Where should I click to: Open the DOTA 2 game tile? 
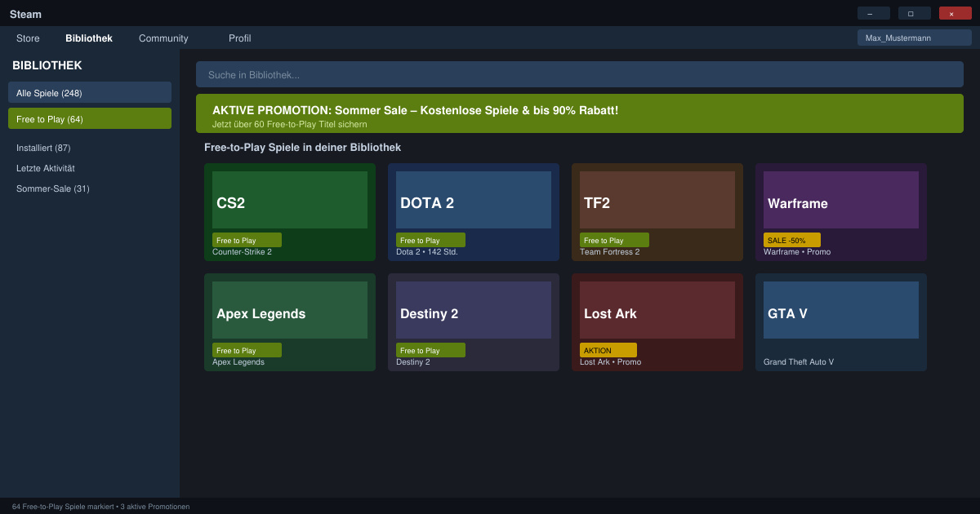(474, 212)
